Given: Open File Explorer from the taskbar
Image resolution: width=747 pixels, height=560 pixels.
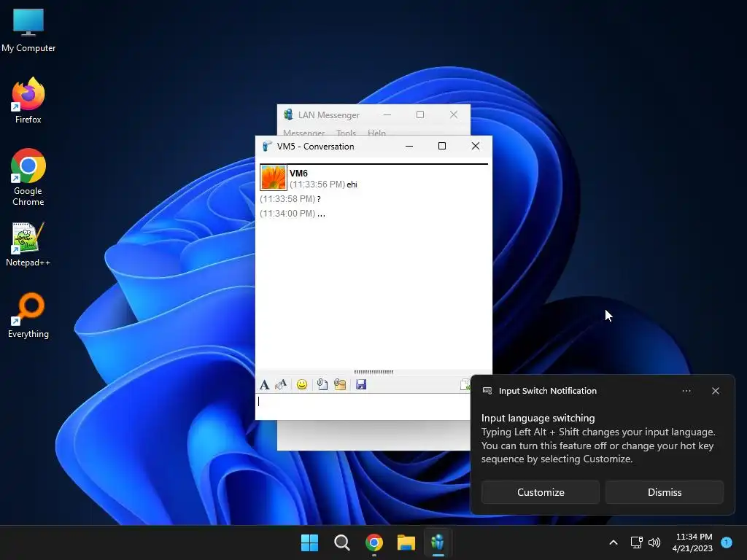Looking at the screenshot, I should (x=406, y=542).
